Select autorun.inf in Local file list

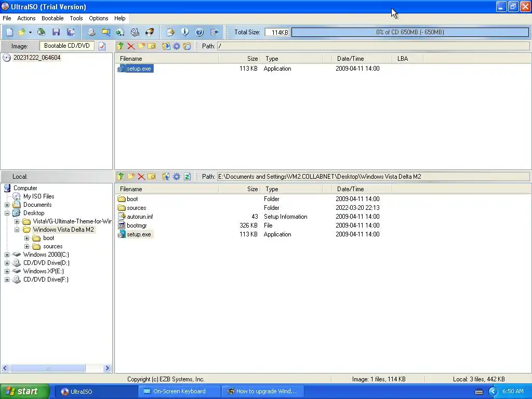pos(140,217)
